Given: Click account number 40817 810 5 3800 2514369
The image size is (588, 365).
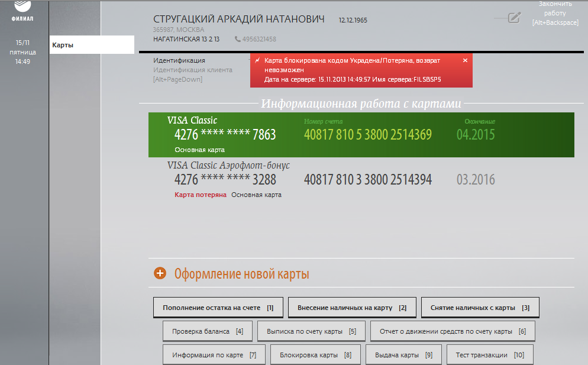Looking at the screenshot, I should (x=368, y=135).
